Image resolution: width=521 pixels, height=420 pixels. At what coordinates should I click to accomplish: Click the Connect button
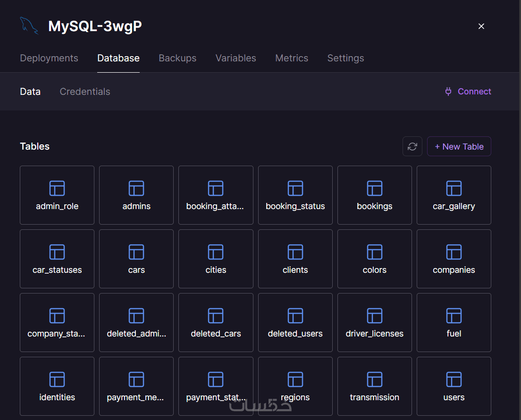click(x=468, y=92)
